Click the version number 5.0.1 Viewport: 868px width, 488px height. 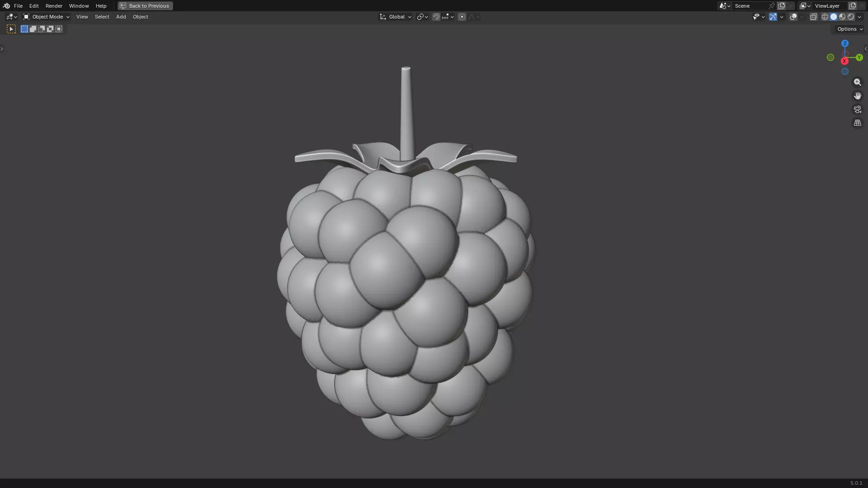[856, 483]
